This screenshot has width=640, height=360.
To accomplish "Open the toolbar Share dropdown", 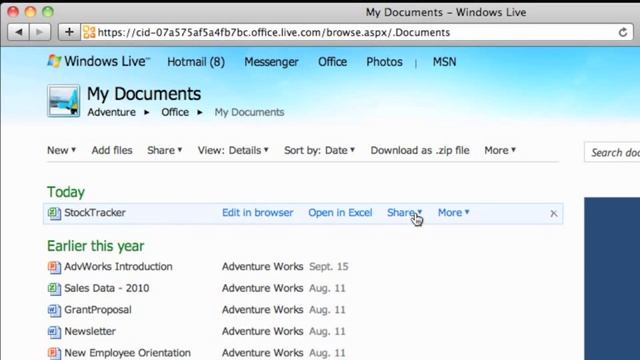I will pos(164,150).
